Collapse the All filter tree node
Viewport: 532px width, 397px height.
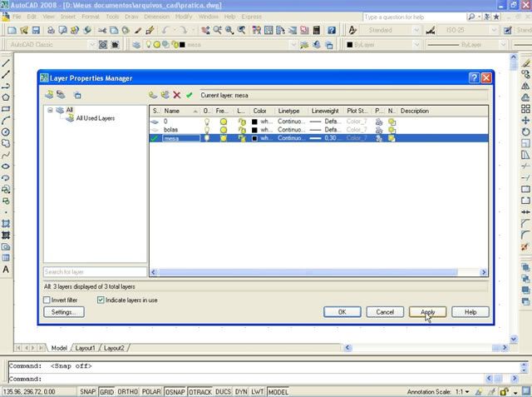[x=50, y=110]
